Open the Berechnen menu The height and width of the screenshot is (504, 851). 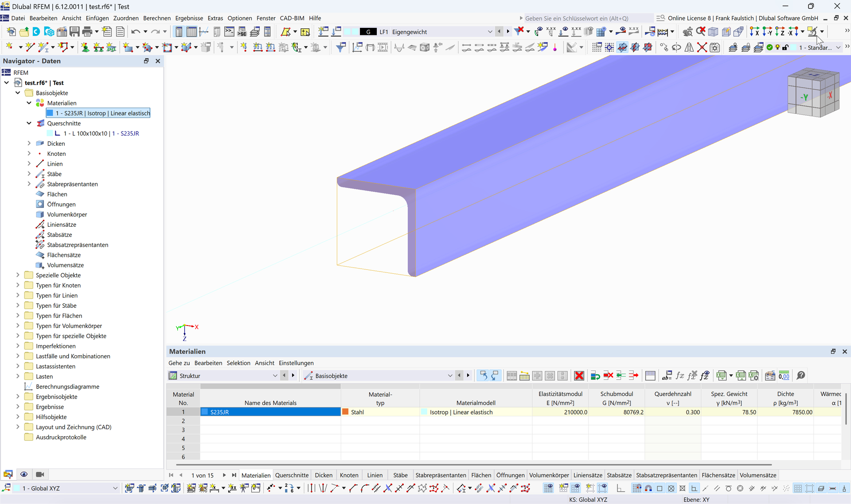(x=156, y=18)
